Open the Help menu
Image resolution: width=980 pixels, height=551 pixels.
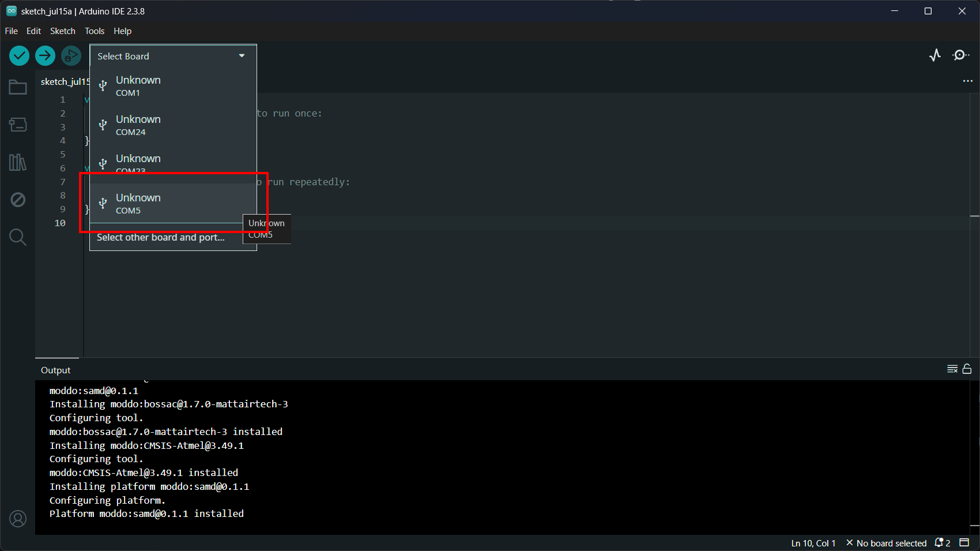[x=123, y=31]
